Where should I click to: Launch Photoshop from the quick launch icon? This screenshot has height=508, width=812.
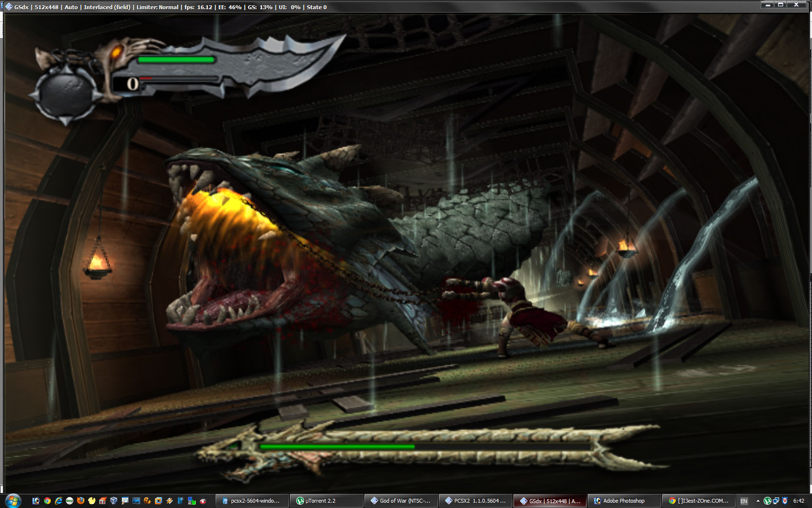tap(36, 501)
